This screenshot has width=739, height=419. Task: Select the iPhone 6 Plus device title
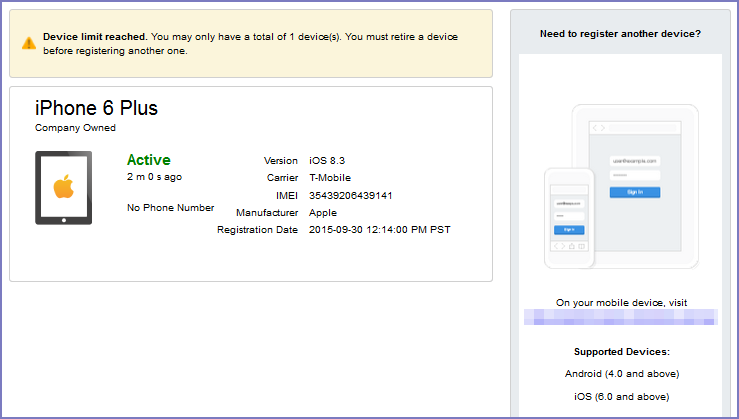96,108
